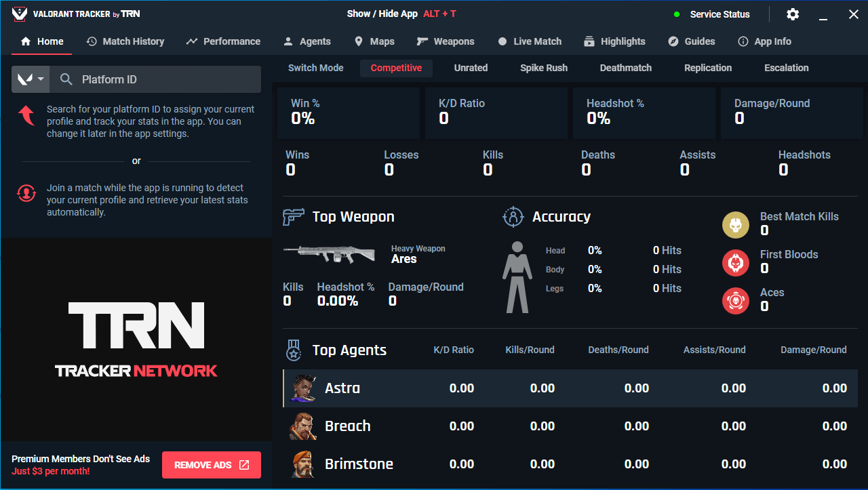Viewport: 868px width, 490px height.
Task: Click the Astra agent portrait
Action: point(303,388)
